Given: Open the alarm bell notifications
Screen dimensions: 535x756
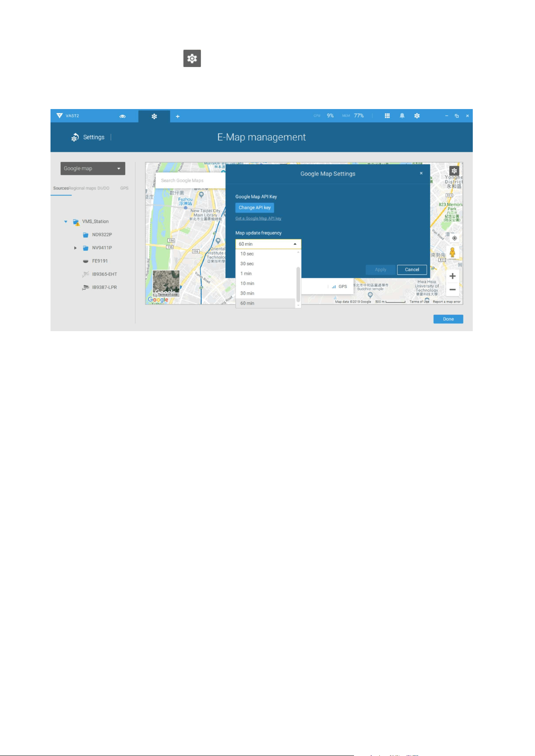Looking at the screenshot, I should point(402,116).
